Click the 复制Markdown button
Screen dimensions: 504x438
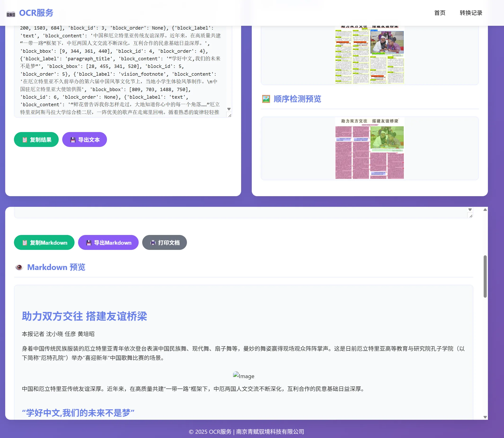tap(44, 243)
